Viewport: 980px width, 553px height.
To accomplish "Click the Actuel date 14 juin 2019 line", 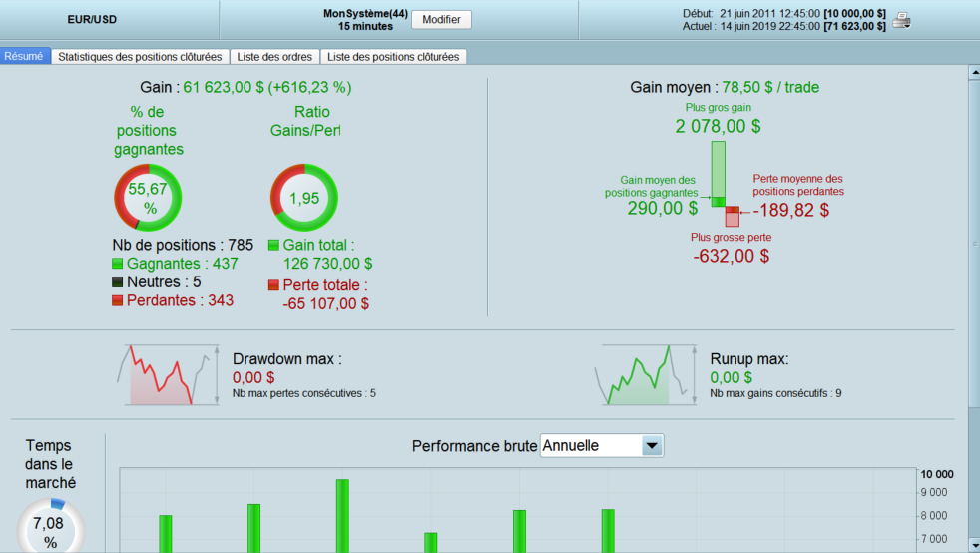I will [x=784, y=26].
